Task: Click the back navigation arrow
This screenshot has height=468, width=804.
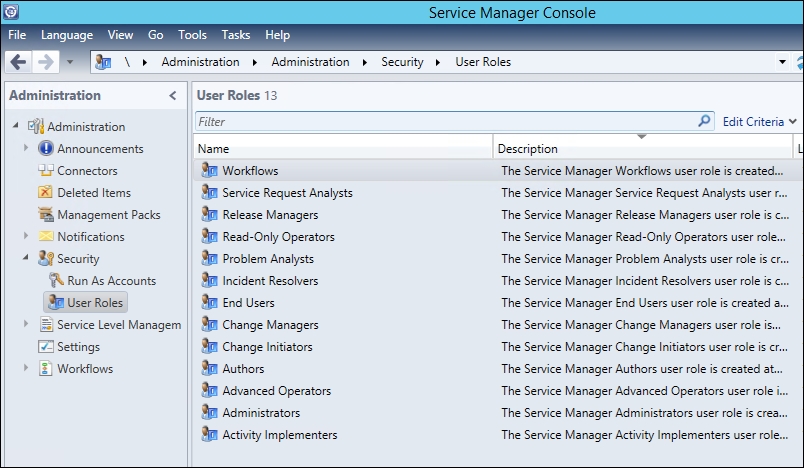Action: (x=18, y=62)
